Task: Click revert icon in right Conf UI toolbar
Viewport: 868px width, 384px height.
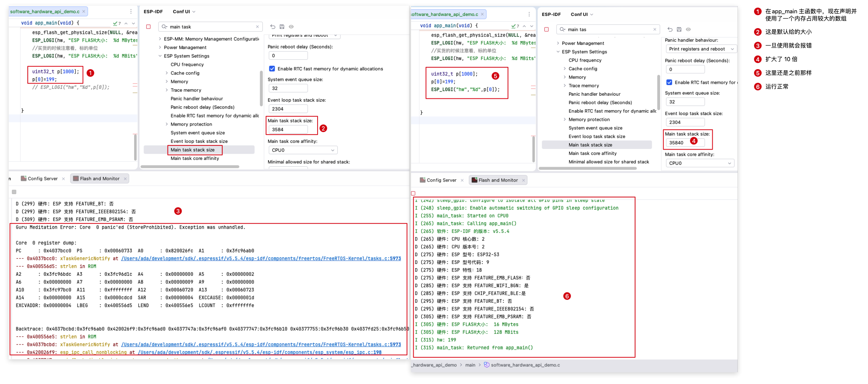Action: point(670,29)
